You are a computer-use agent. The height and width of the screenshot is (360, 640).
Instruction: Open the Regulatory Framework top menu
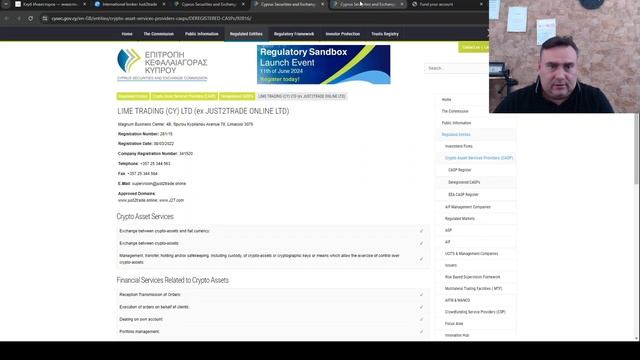pyautogui.click(x=294, y=34)
